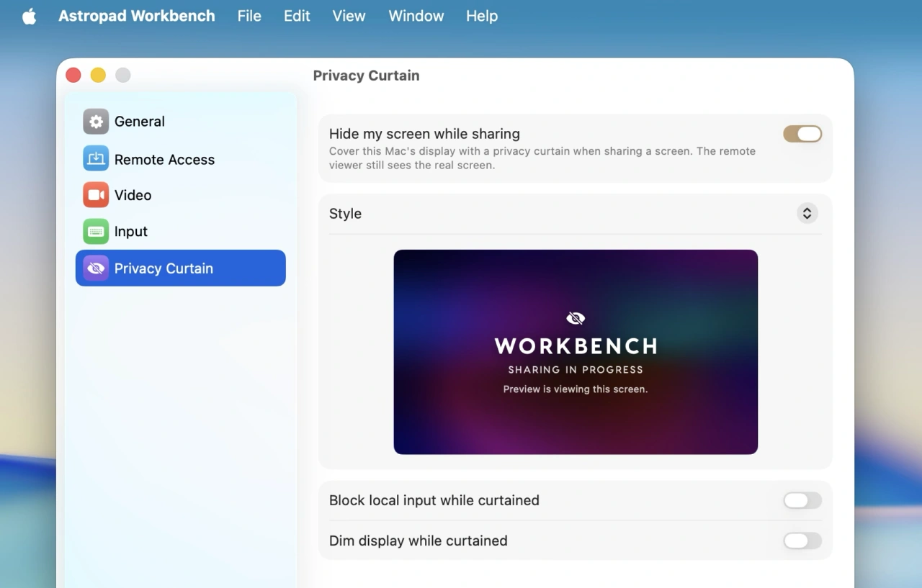Click the Privacy Curtain window title
The width and height of the screenshot is (922, 588).
pyautogui.click(x=366, y=76)
